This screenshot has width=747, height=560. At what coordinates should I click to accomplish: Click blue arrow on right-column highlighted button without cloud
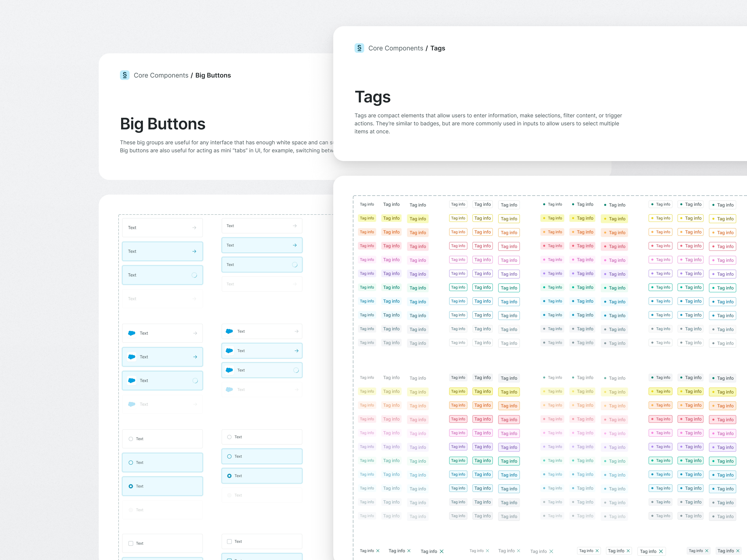(295, 245)
